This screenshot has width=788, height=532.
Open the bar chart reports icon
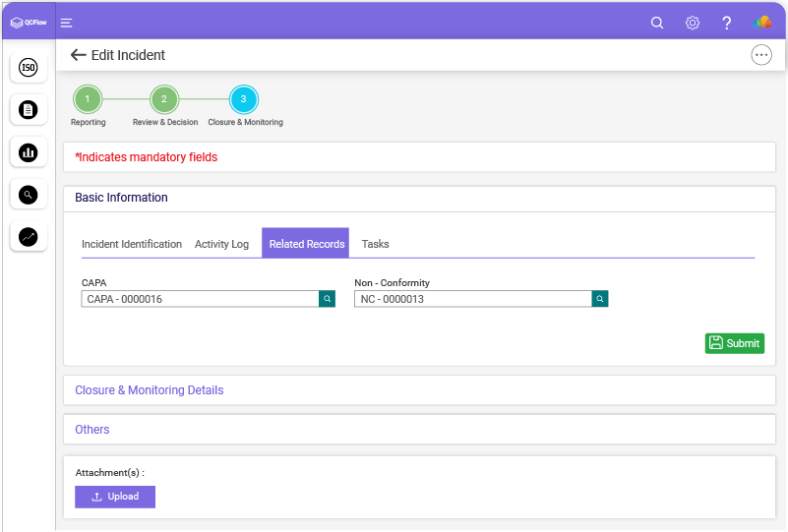29,152
